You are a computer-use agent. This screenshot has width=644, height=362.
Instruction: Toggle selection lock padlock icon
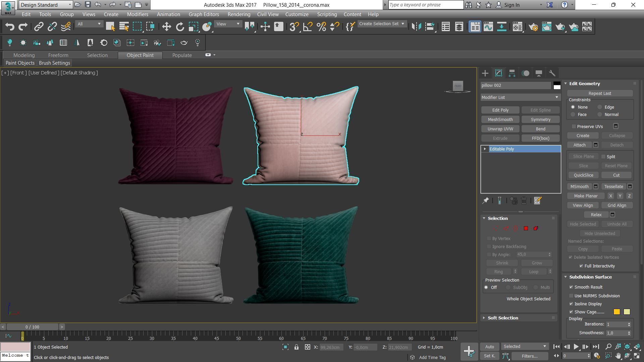tap(297, 347)
